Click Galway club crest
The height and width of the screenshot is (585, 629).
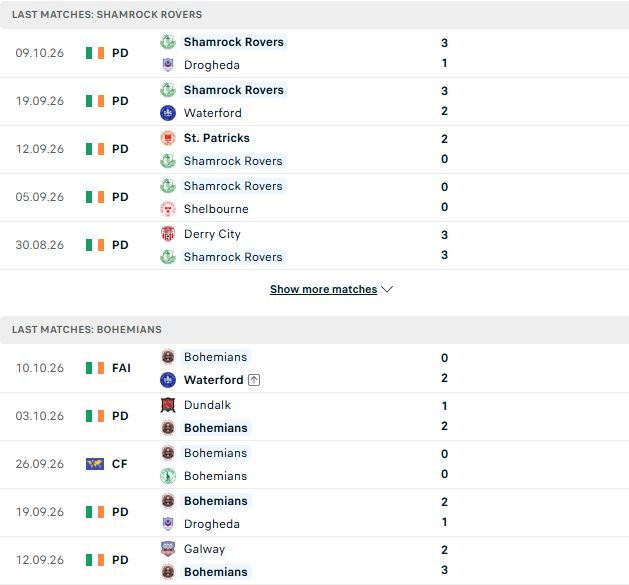(x=168, y=549)
